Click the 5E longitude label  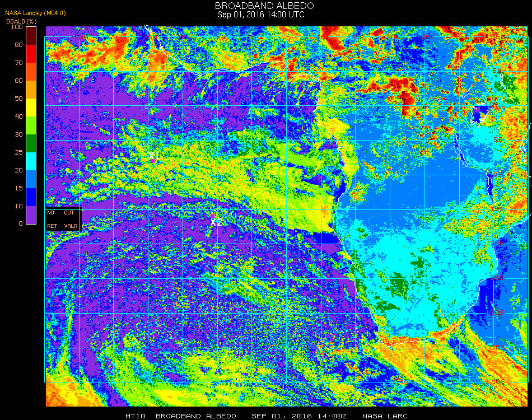point(291,37)
